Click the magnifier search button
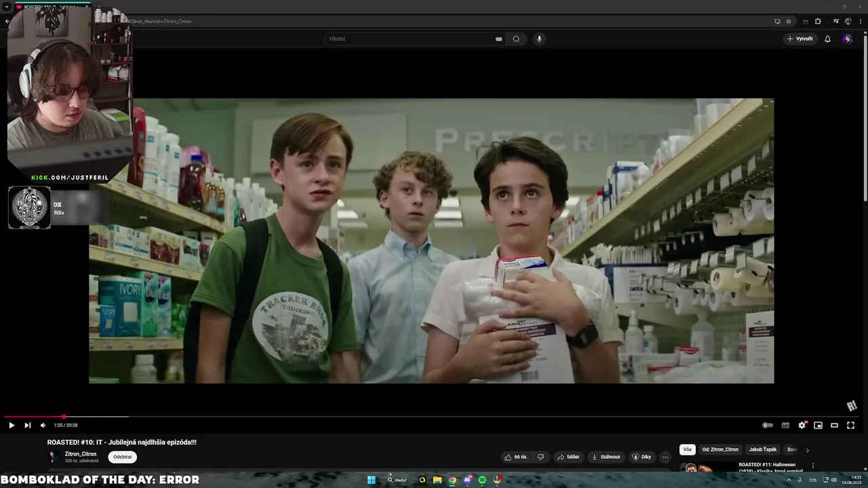The image size is (868, 488). coord(516,39)
